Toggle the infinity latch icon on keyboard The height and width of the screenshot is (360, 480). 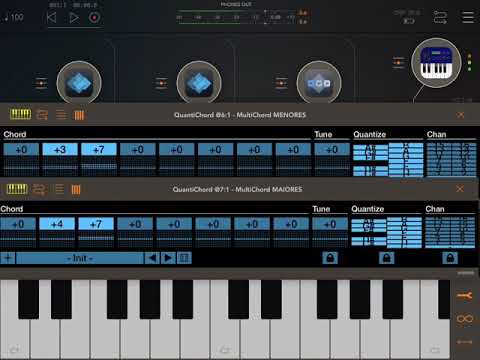click(465, 319)
